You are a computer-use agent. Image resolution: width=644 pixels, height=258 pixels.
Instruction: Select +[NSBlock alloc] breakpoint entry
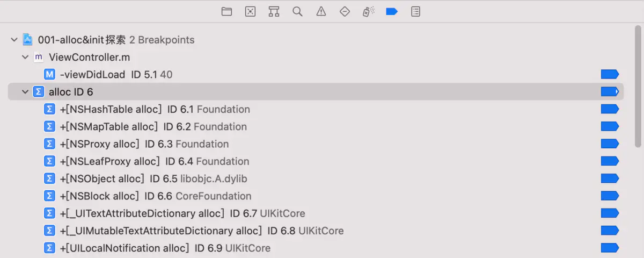[156, 196]
